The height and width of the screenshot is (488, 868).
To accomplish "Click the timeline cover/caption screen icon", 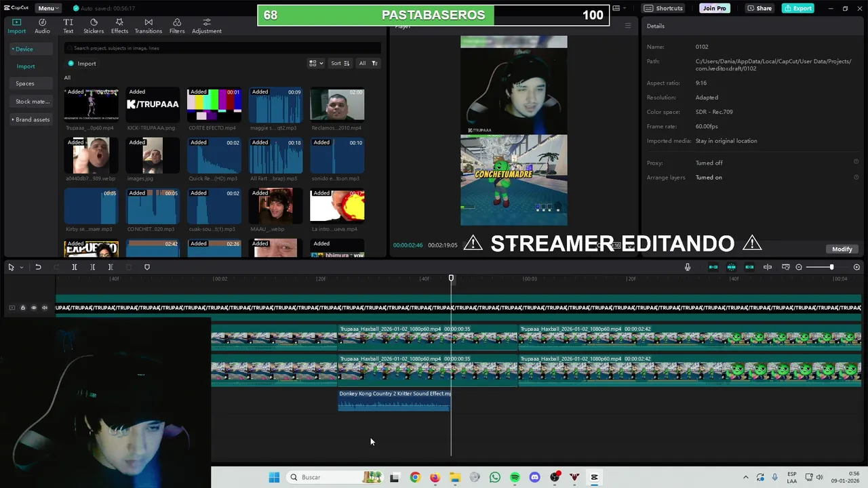I will (x=785, y=267).
